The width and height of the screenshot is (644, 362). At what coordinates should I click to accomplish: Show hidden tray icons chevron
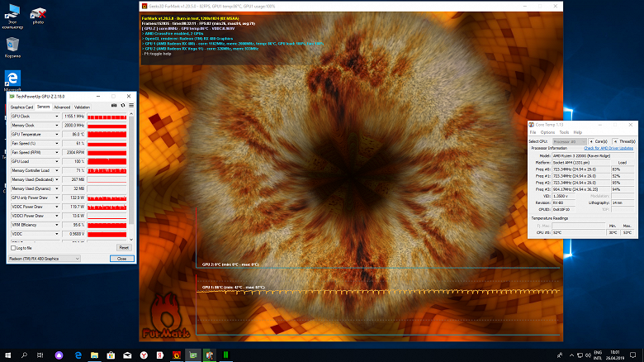(x=571, y=355)
